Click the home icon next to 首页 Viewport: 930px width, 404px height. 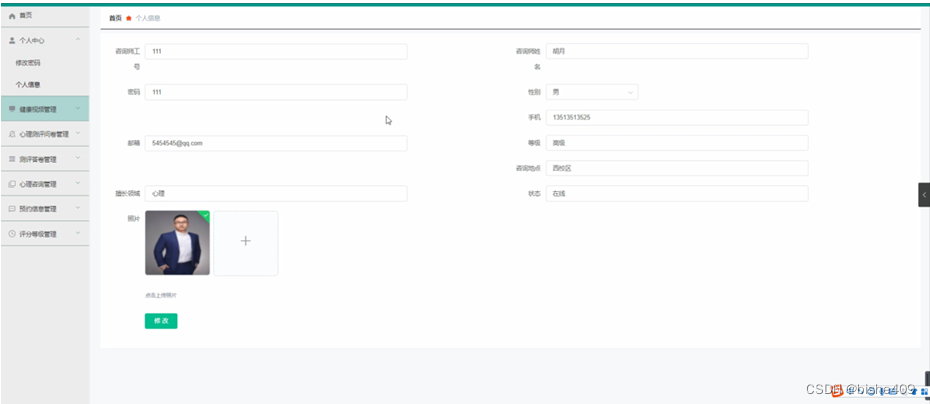click(12, 16)
